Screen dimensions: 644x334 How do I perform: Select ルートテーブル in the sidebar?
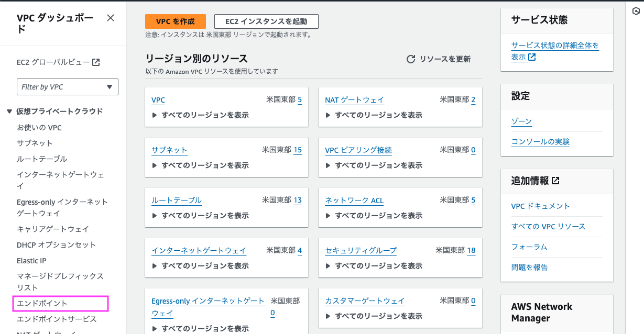pos(42,159)
